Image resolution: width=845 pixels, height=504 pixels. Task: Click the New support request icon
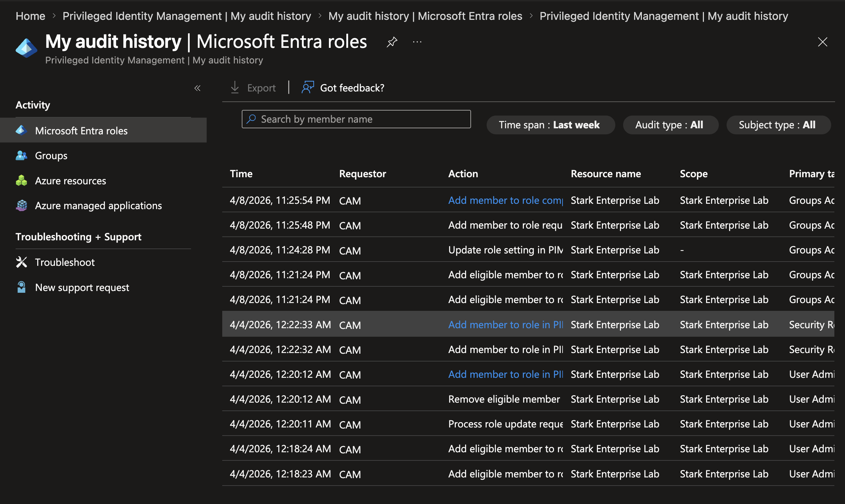[21, 287]
